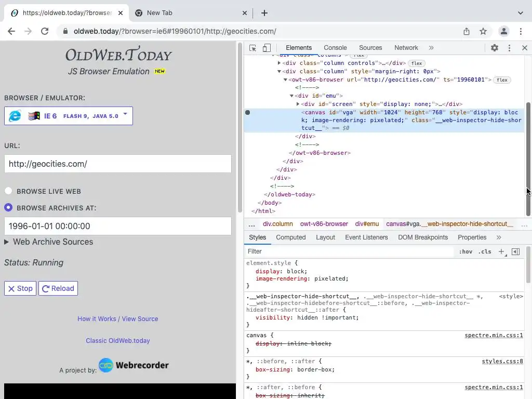Reload the page with the refresh icon
The width and height of the screenshot is (532, 399).
tap(45, 31)
